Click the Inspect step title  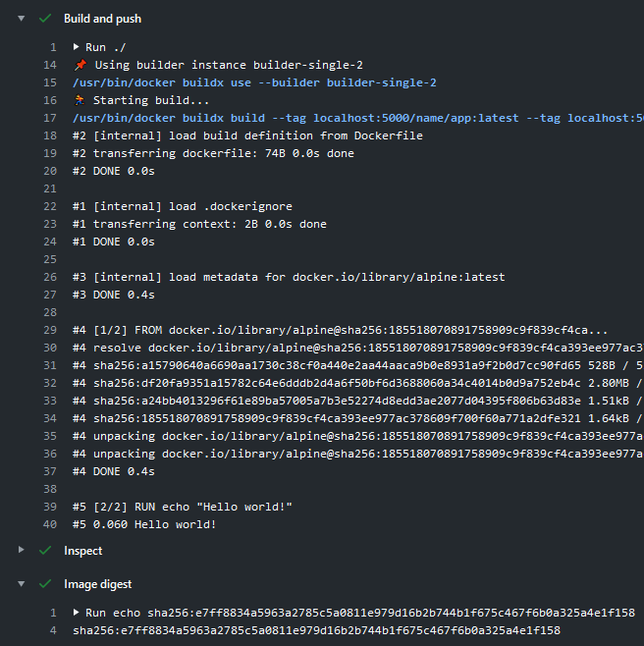click(x=83, y=551)
